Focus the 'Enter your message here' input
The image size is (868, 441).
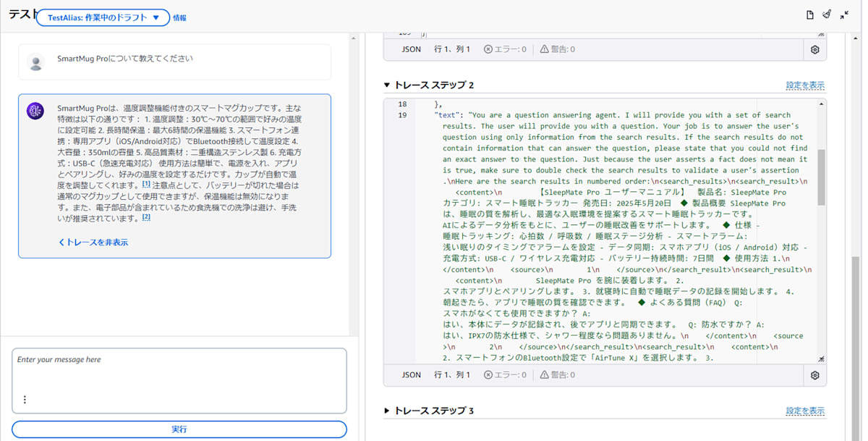[x=179, y=381]
